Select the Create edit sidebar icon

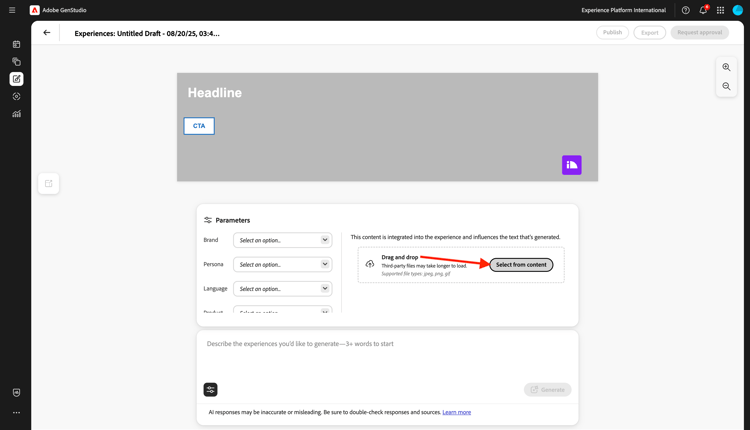(x=16, y=79)
